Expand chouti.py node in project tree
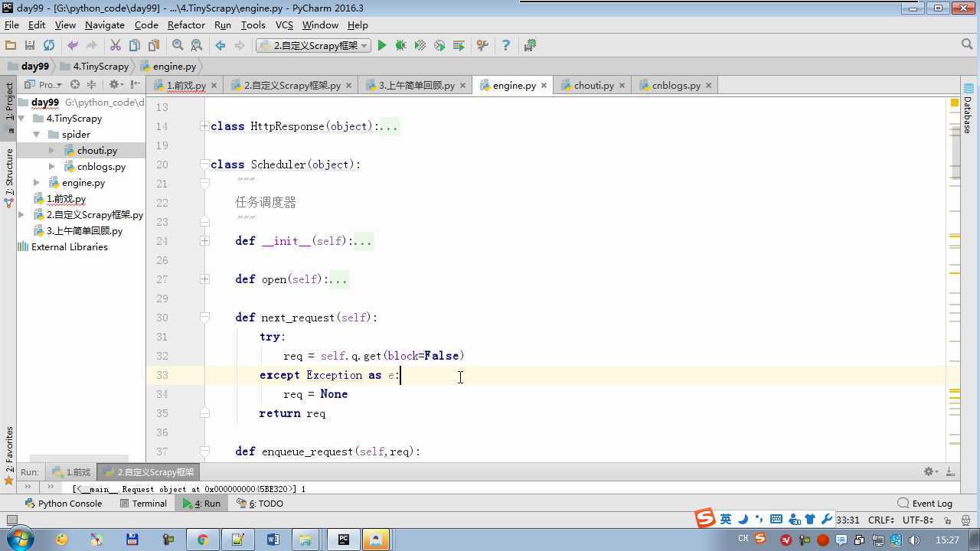 pyautogui.click(x=51, y=151)
